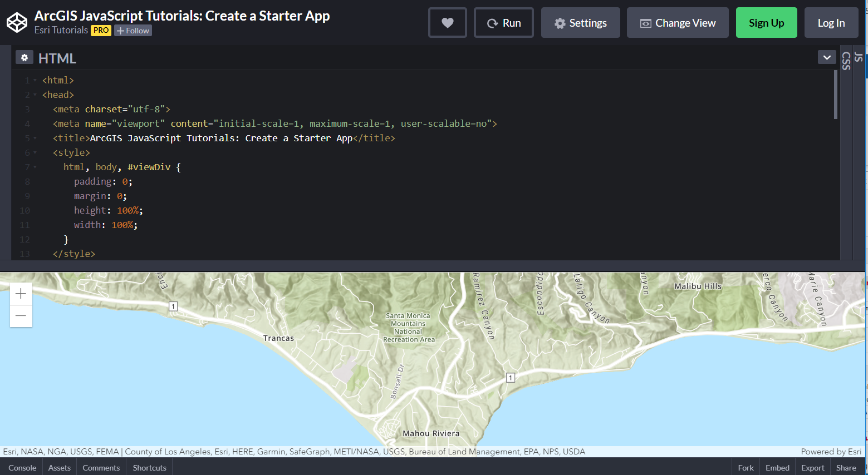Place cursor on 'height: 100%;' code line
This screenshot has height=475, width=868.
pyautogui.click(x=109, y=211)
